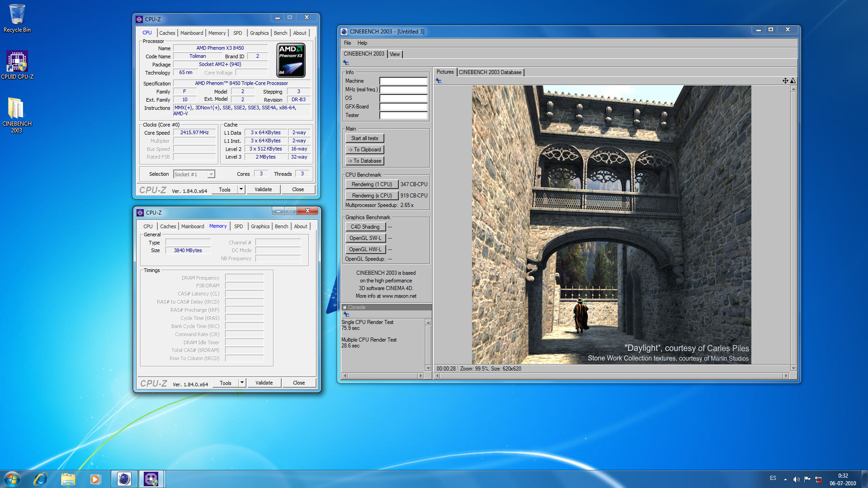Click picture viewer horizontal scrollbar right arrow
Viewport: 868px width, 488px height.
pos(786,375)
